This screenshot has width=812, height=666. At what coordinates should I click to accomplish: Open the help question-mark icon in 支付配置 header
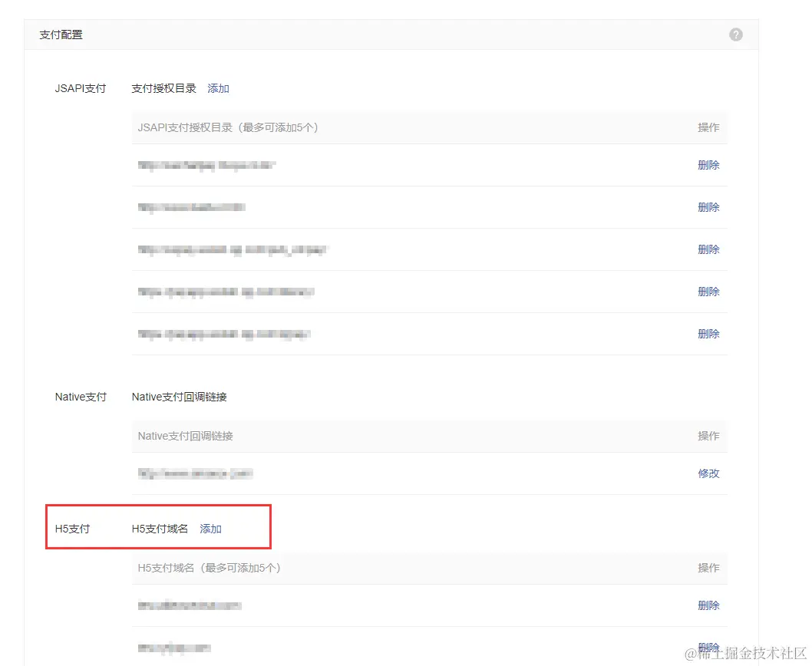click(735, 35)
